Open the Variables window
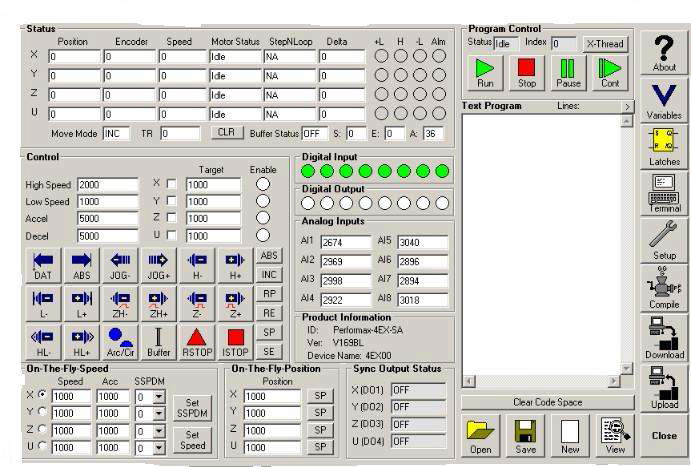 [664, 101]
